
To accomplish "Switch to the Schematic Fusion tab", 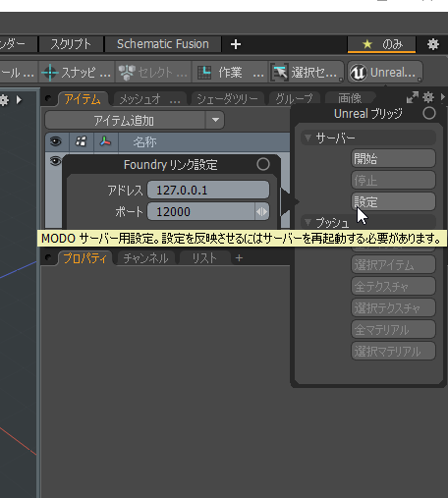I will point(163,44).
